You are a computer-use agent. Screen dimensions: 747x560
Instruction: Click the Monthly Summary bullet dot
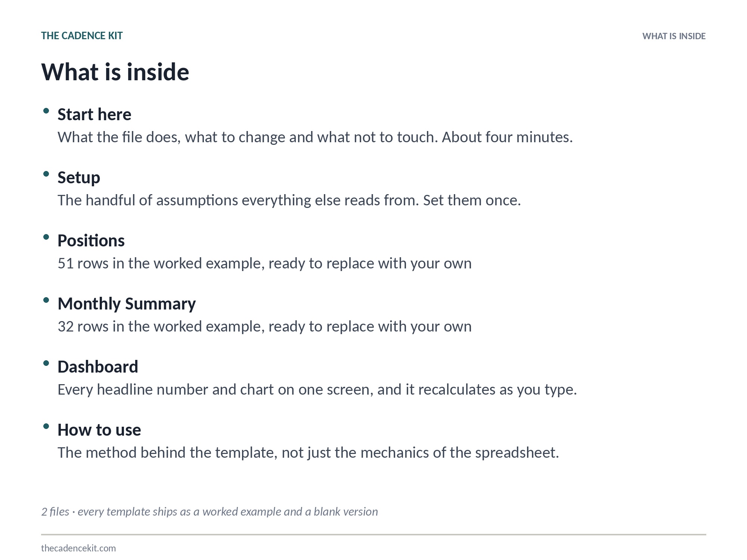46,300
